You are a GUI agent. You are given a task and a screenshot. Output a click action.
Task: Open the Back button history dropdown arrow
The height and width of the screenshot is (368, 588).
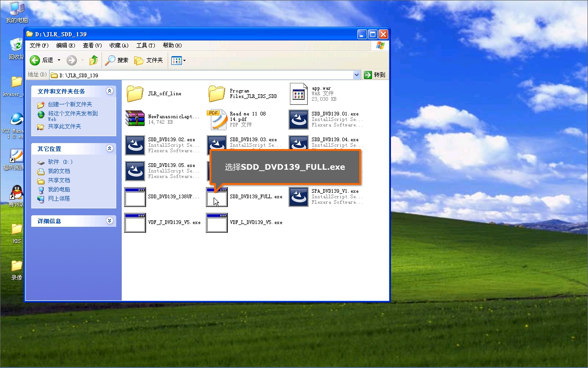tap(59, 60)
